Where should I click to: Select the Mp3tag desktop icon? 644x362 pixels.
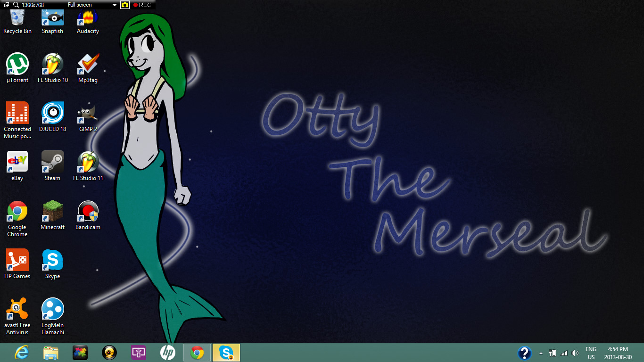pos(88,68)
